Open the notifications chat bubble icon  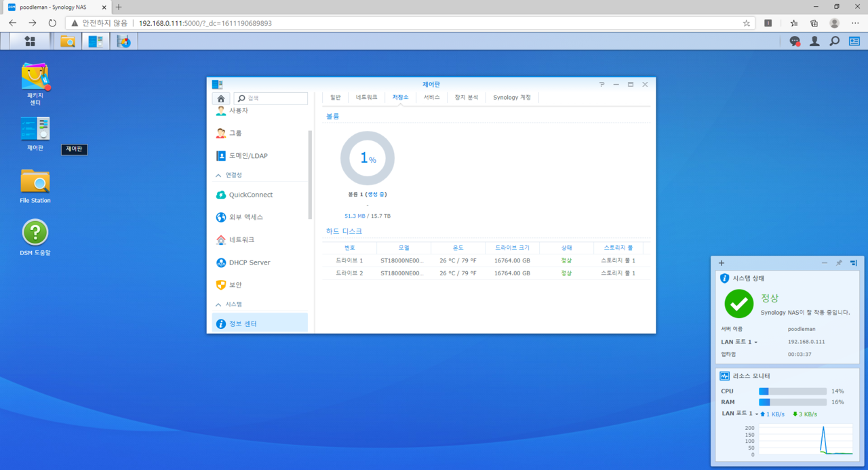795,41
